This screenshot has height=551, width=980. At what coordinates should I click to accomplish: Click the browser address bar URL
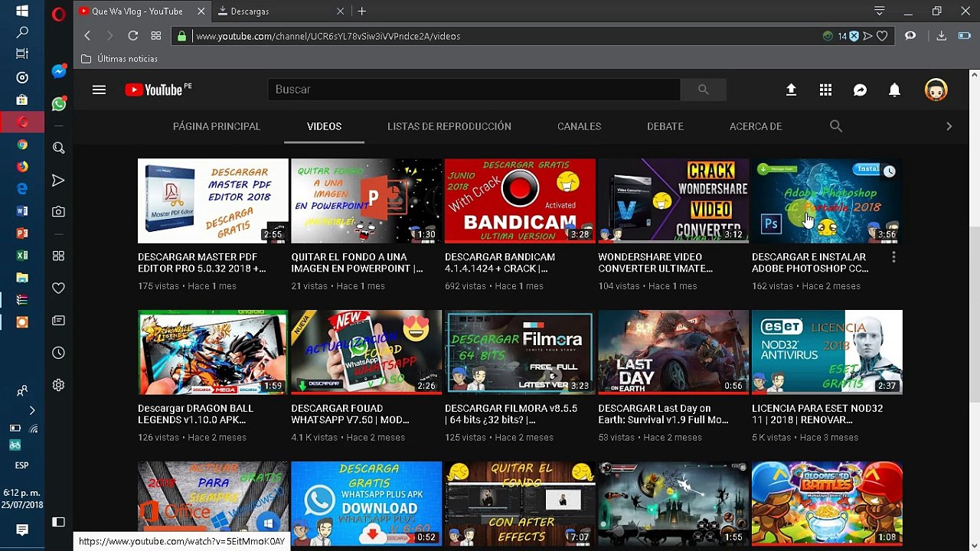pos(328,36)
